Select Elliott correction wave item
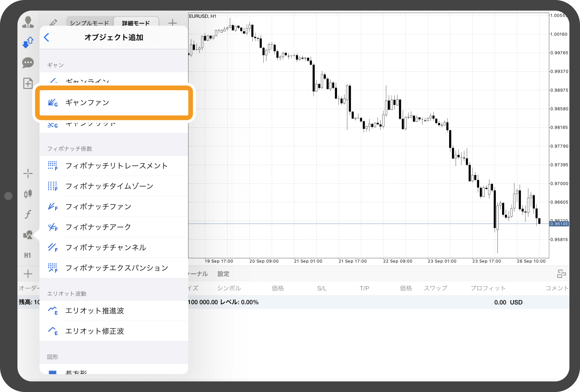The image size is (580, 392). point(114,331)
